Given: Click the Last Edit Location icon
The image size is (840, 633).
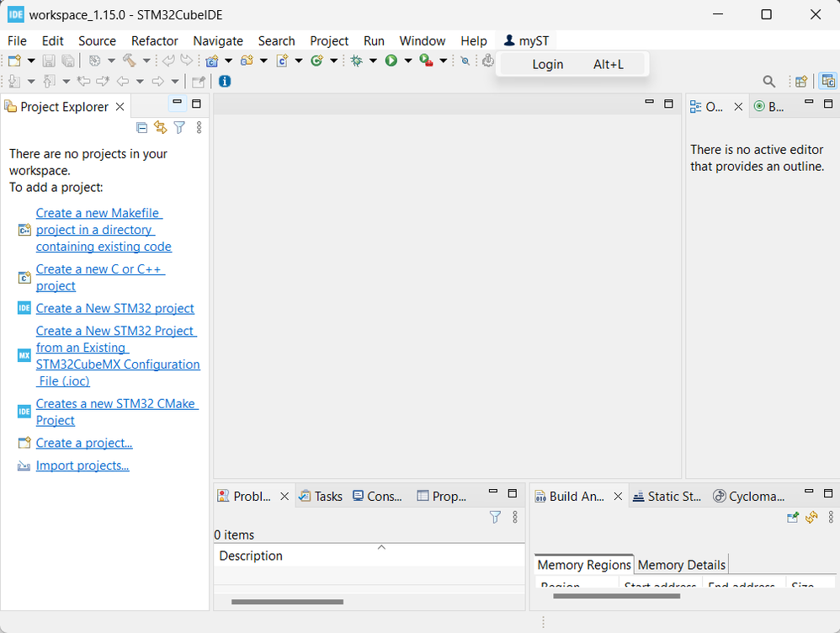Looking at the screenshot, I should [x=83, y=81].
